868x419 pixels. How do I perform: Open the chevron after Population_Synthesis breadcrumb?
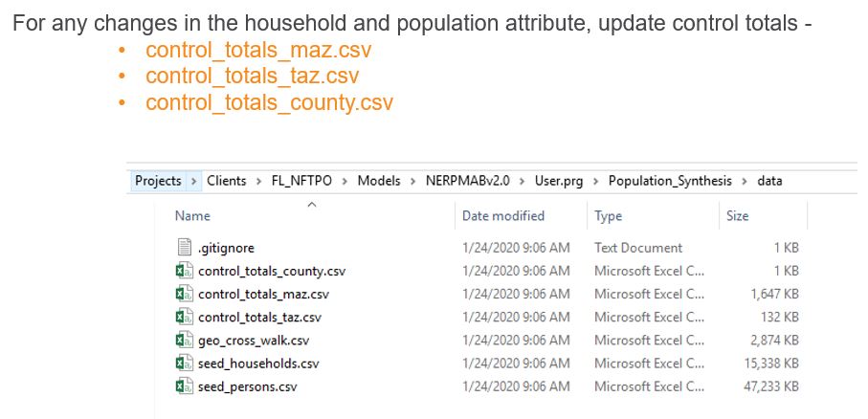pos(745,181)
